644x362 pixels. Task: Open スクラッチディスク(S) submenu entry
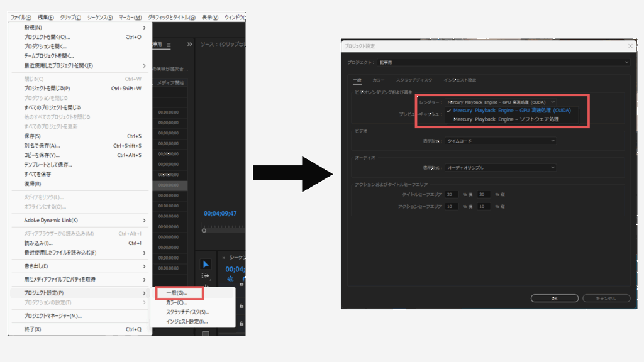pyautogui.click(x=187, y=312)
